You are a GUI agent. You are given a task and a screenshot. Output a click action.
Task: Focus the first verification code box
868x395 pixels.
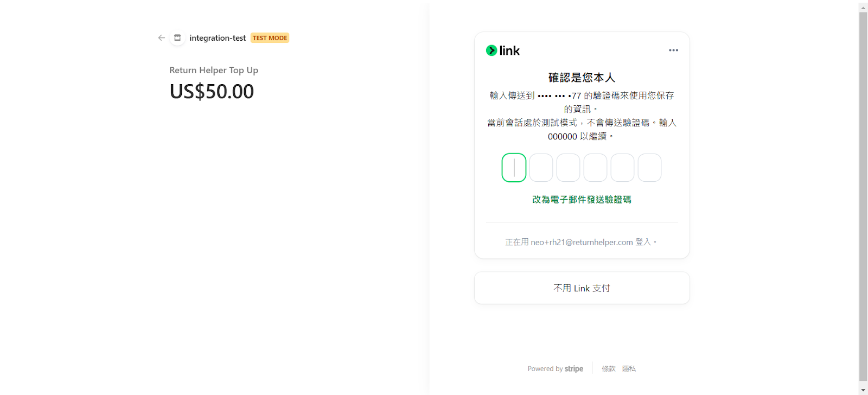point(514,168)
